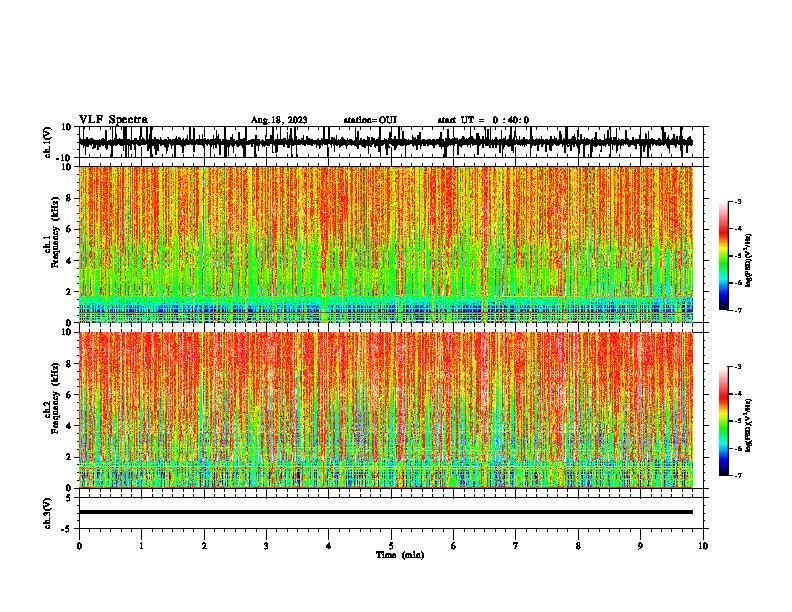792x612 pixels.
Task: Click the ch.2 spectrogram color scale bar
Action: 723,421
